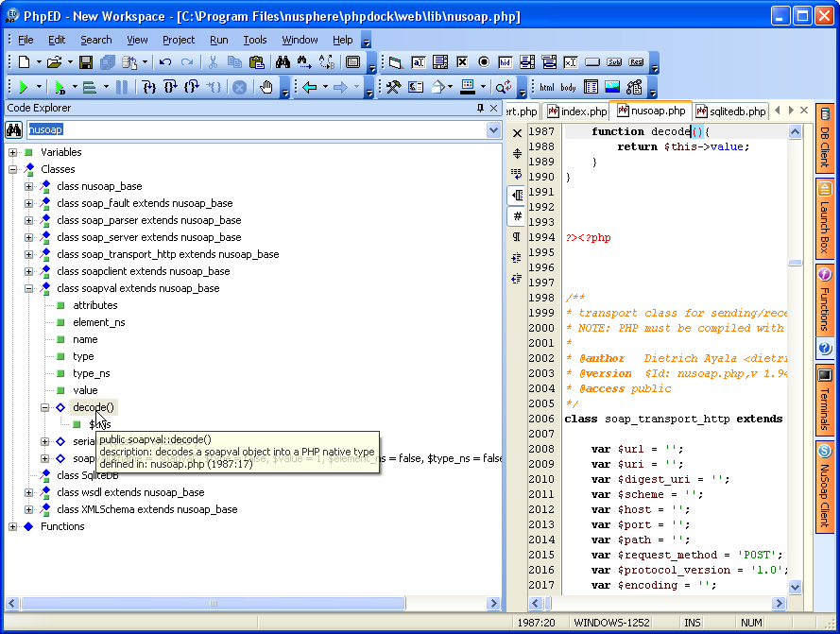The width and height of the screenshot is (840, 634).
Task: Open the nusoap search combo box dropdown
Action: click(x=493, y=130)
